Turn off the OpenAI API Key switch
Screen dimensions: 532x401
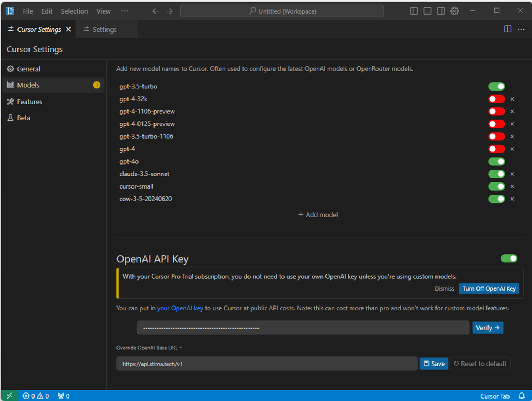pos(509,258)
